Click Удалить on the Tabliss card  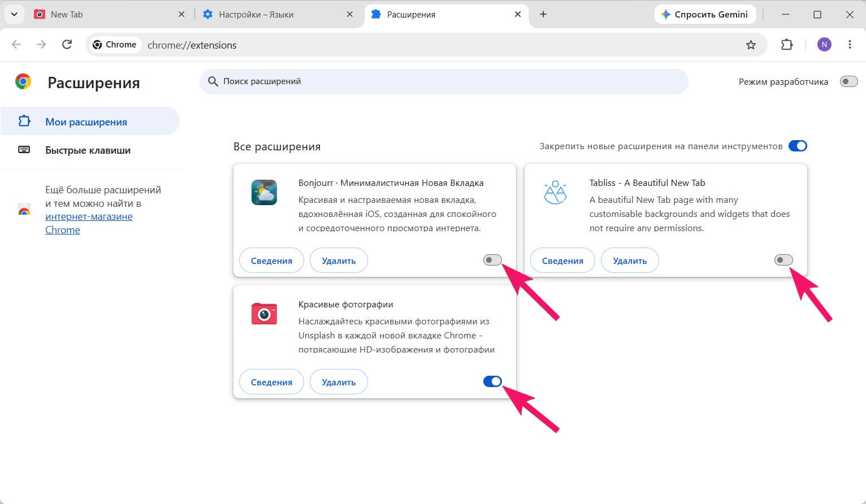(630, 260)
